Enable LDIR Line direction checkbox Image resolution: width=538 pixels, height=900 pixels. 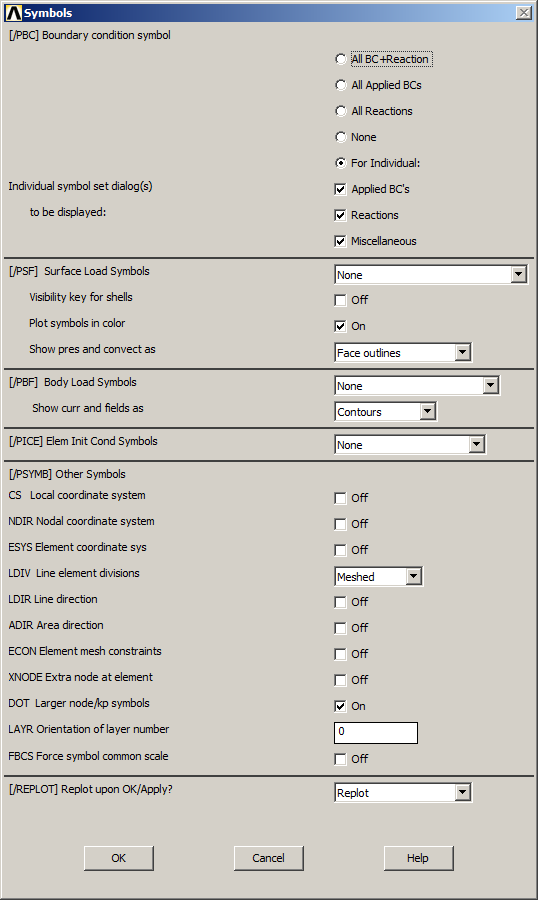tap(340, 602)
